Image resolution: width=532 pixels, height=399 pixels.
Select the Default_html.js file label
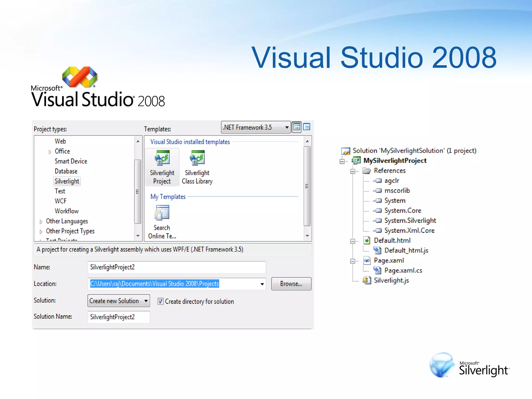[x=406, y=250]
